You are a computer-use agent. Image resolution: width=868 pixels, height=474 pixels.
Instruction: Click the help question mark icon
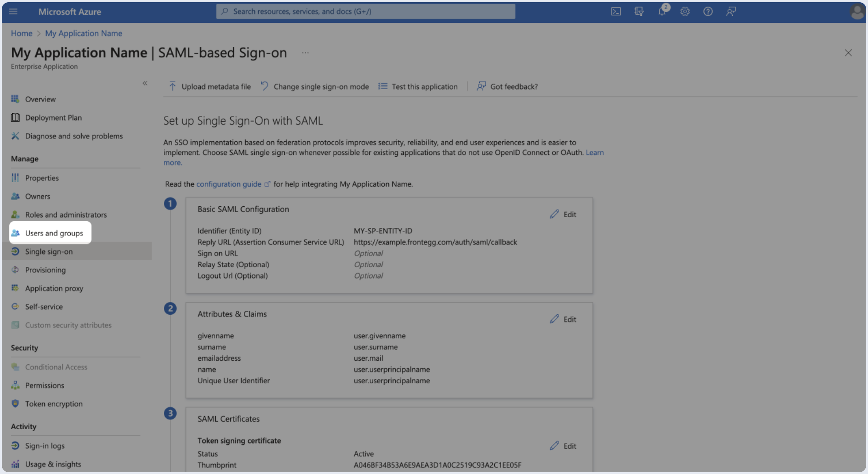point(708,11)
